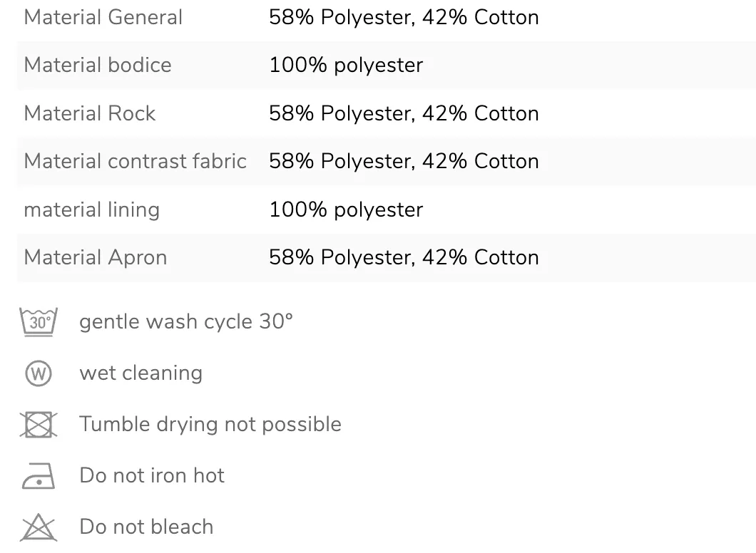The width and height of the screenshot is (756, 553).
Task: Select the 'gentle wash cycle 30°' text
Action: [x=186, y=321]
